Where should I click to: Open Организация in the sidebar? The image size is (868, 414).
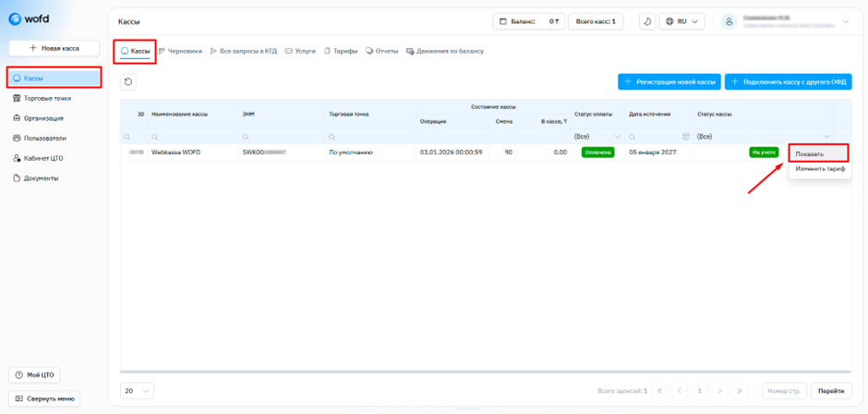point(39,118)
